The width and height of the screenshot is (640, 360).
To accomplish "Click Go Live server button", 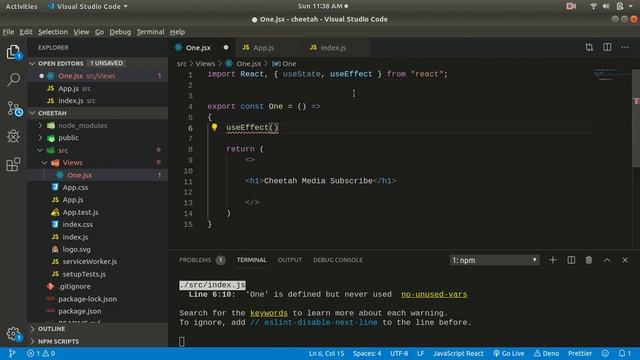I will click(509, 353).
